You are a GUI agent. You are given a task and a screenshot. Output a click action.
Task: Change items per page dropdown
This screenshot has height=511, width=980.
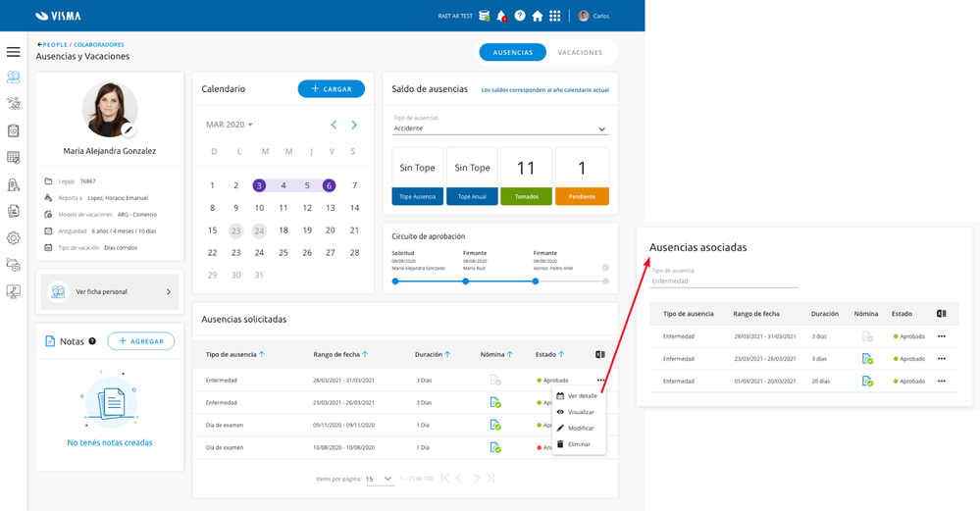(x=379, y=480)
